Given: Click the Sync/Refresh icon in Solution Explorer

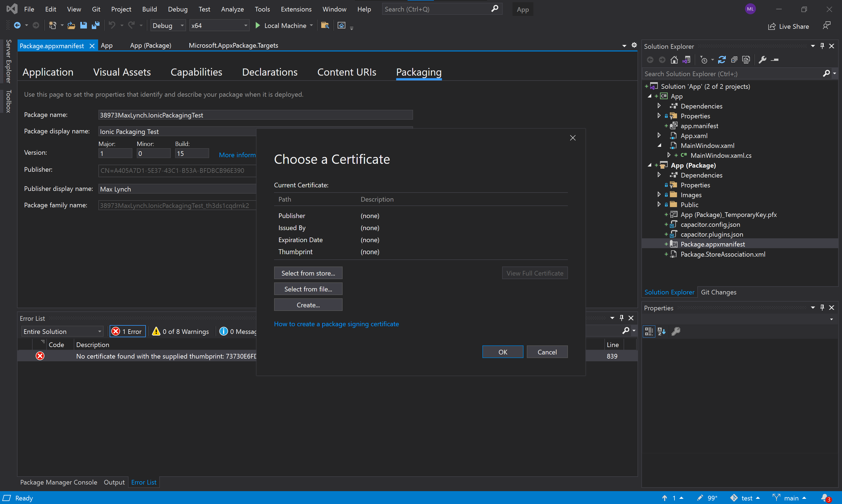Looking at the screenshot, I should click(722, 60).
